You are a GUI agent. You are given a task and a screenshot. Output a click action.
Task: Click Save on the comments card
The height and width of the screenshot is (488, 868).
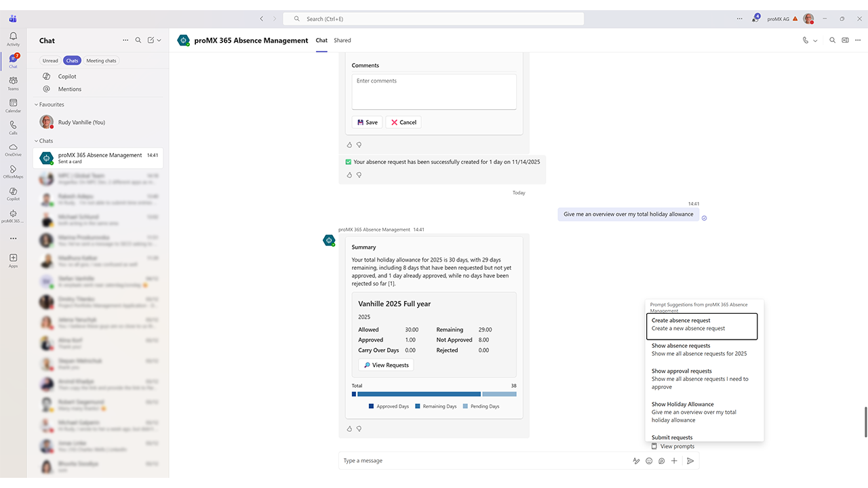pos(368,123)
